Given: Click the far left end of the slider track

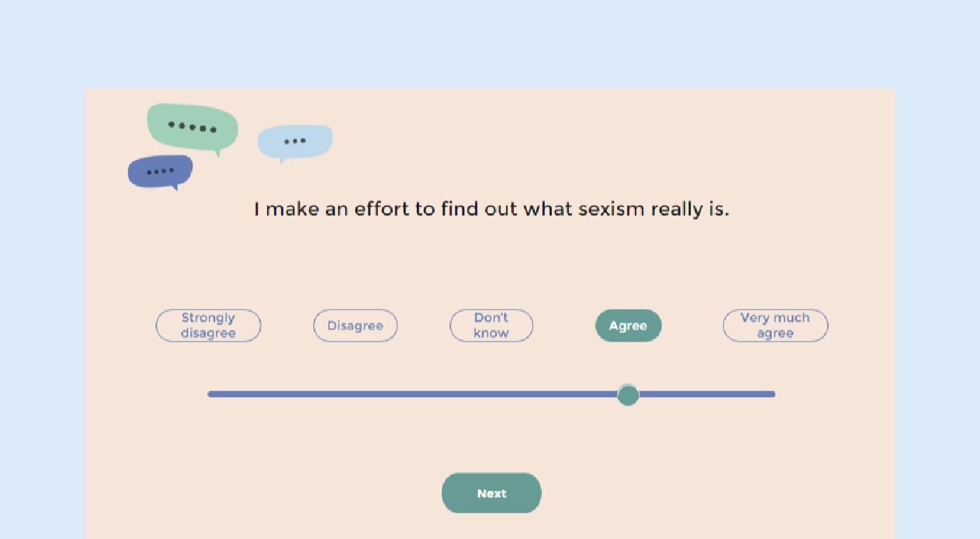Looking at the screenshot, I should coord(211,394).
